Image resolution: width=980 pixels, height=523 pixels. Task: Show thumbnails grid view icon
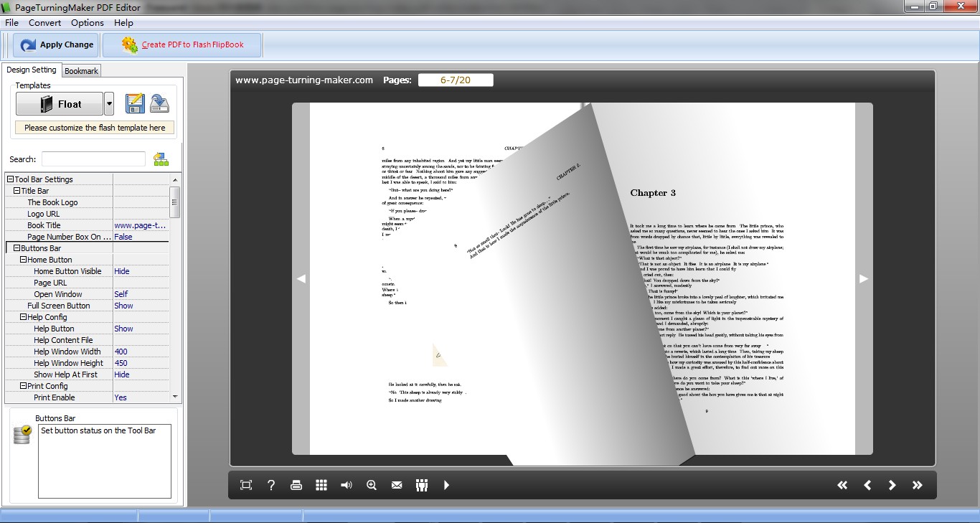click(321, 485)
